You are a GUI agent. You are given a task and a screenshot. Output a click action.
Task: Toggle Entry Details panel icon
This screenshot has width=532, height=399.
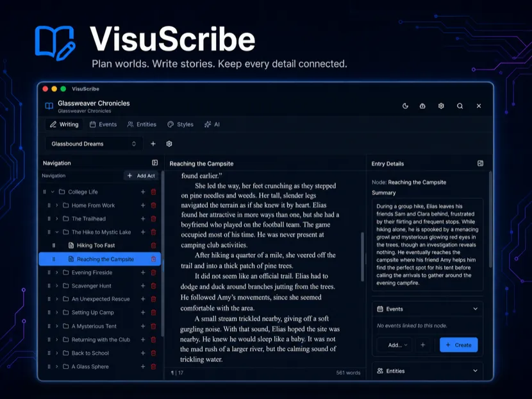click(x=480, y=164)
